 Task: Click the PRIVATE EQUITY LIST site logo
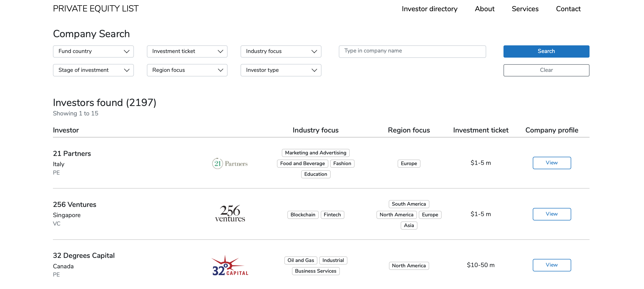[x=95, y=8]
